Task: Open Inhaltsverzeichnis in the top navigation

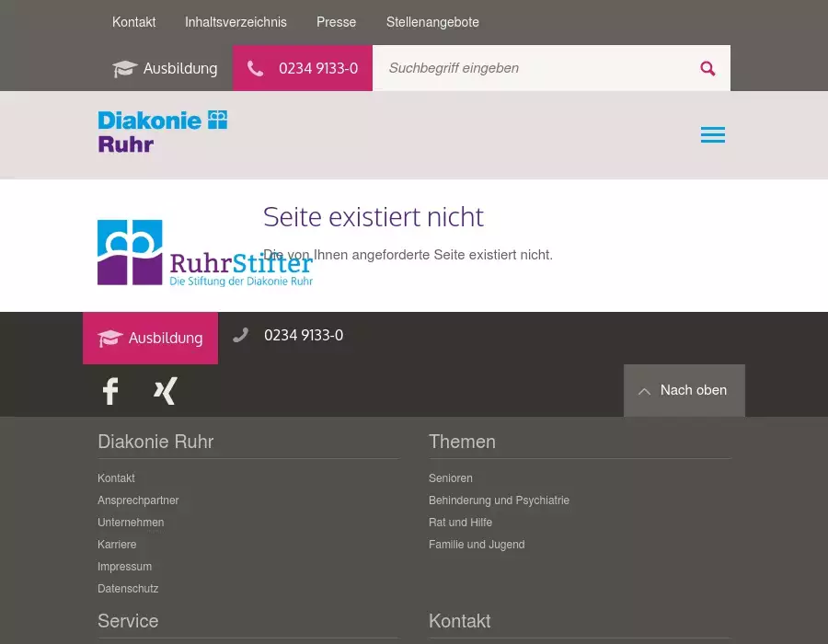Action: [x=236, y=22]
